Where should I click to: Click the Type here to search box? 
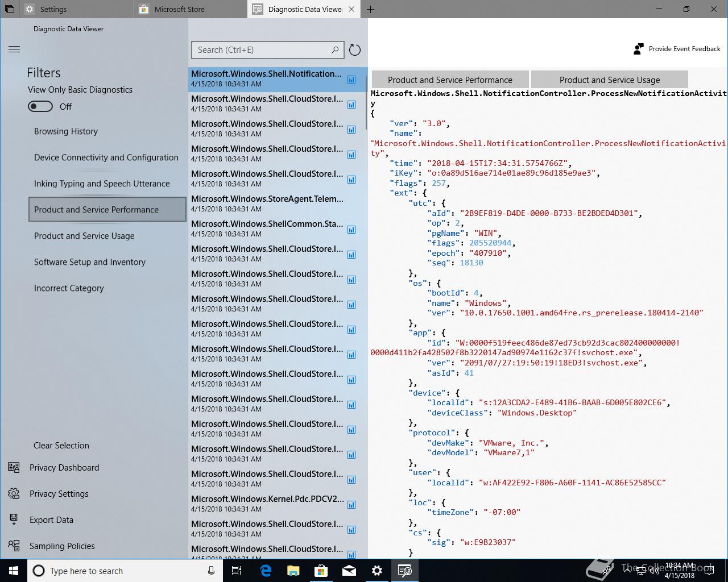tap(125, 571)
